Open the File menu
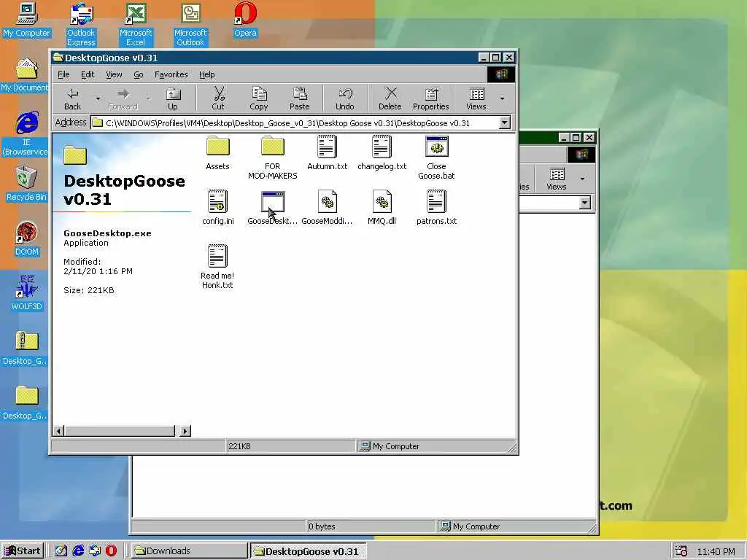 63,74
